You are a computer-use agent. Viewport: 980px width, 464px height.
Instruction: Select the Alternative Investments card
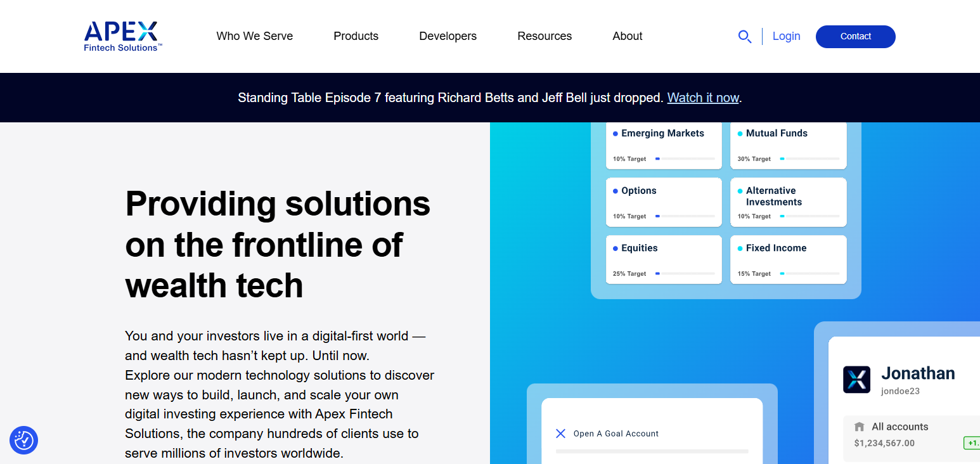pos(789,202)
